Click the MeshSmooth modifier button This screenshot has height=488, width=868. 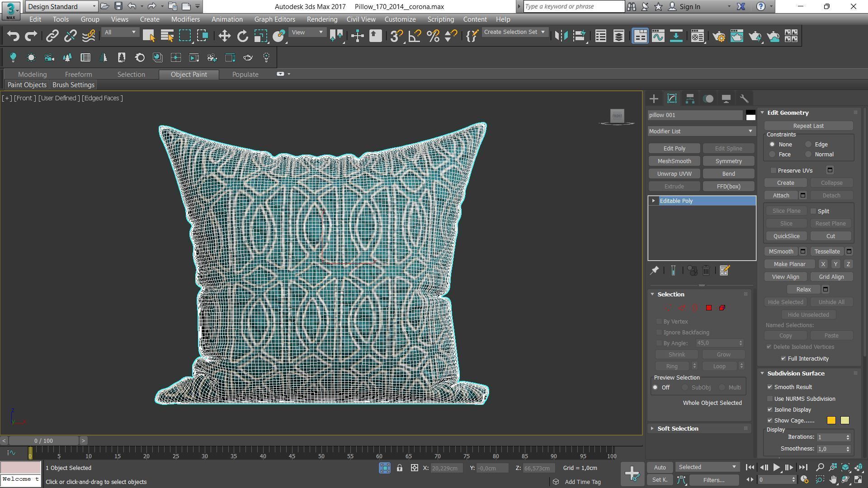tap(674, 161)
